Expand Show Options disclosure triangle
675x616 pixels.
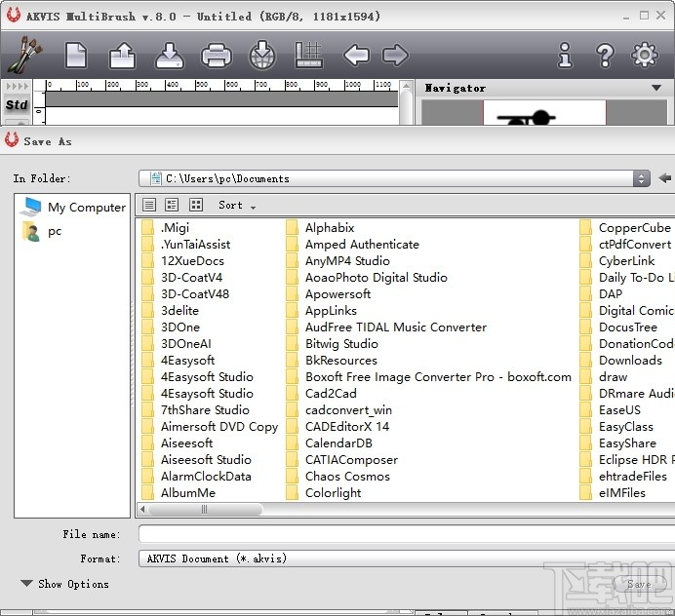pos(26,584)
